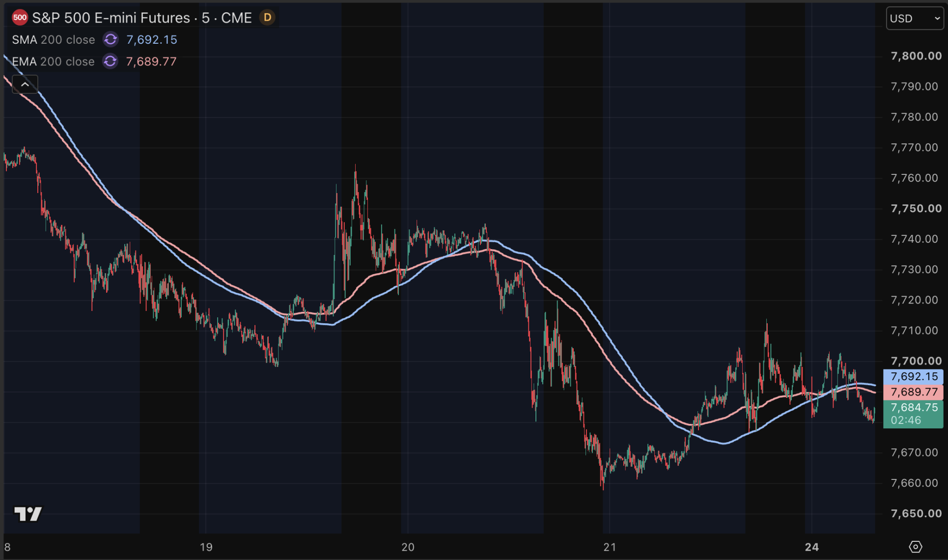Viewport: 948px width, 560px height.
Task: Select the EMA 200 close indicator label
Action: pos(53,61)
